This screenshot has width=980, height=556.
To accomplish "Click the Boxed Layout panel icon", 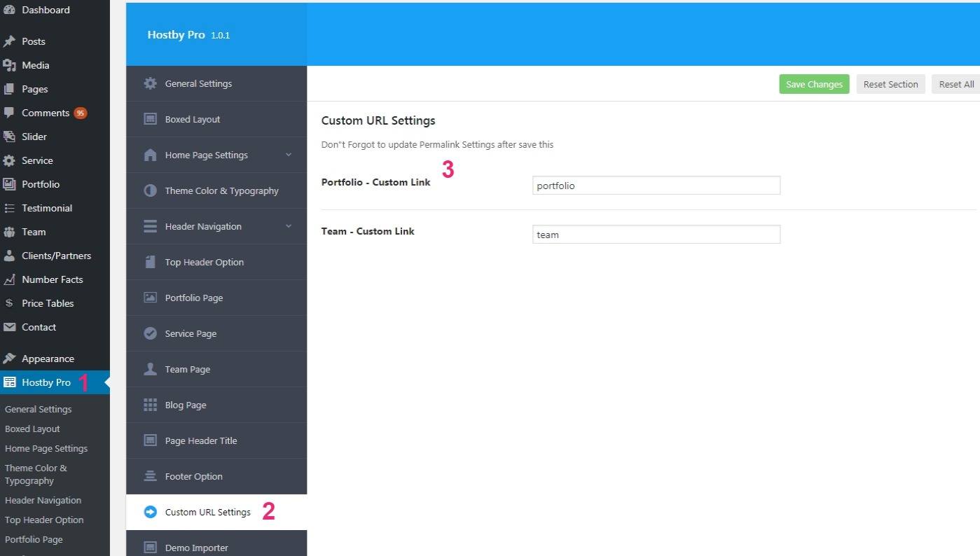I will click(150, 119).
